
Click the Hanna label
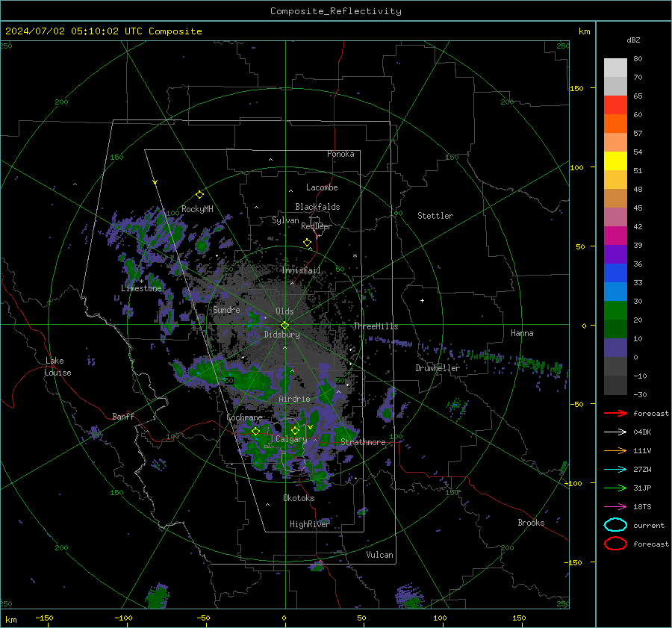(522, 333)
